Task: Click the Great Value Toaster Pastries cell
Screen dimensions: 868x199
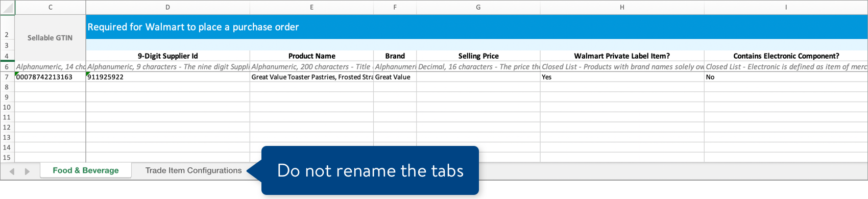Action: 311,77
